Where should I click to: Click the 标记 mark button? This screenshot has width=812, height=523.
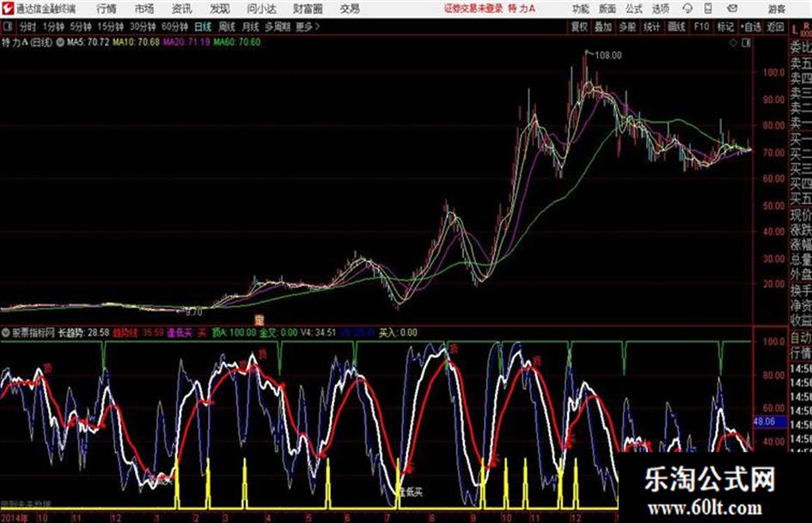click(x=725, y=27)
